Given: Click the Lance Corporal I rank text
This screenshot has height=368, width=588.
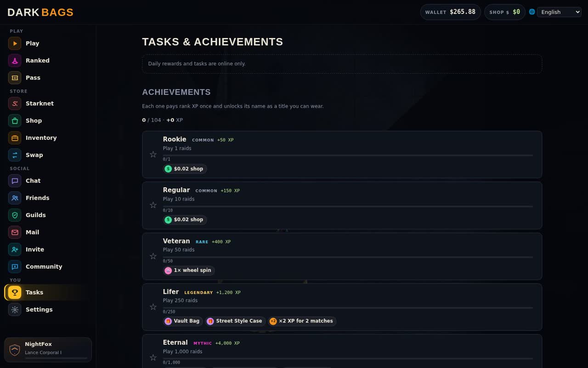Looking at the screenshot, I should tap(43, 353).
